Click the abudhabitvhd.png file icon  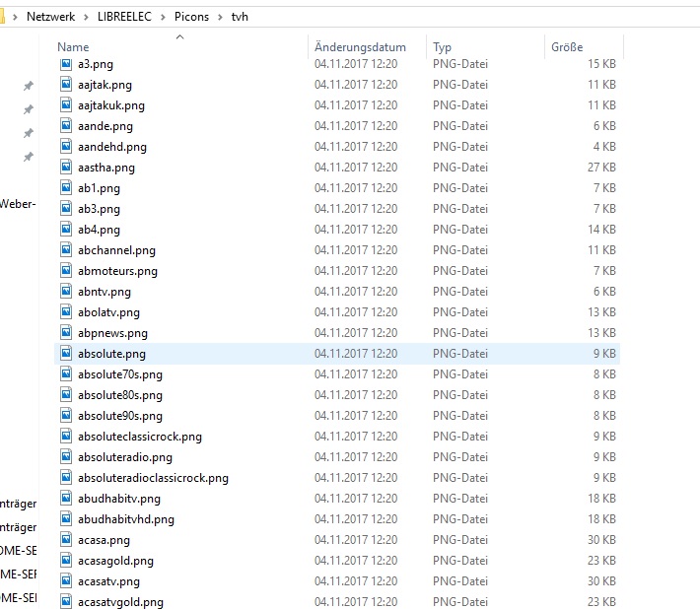click(x=66, y=519)
